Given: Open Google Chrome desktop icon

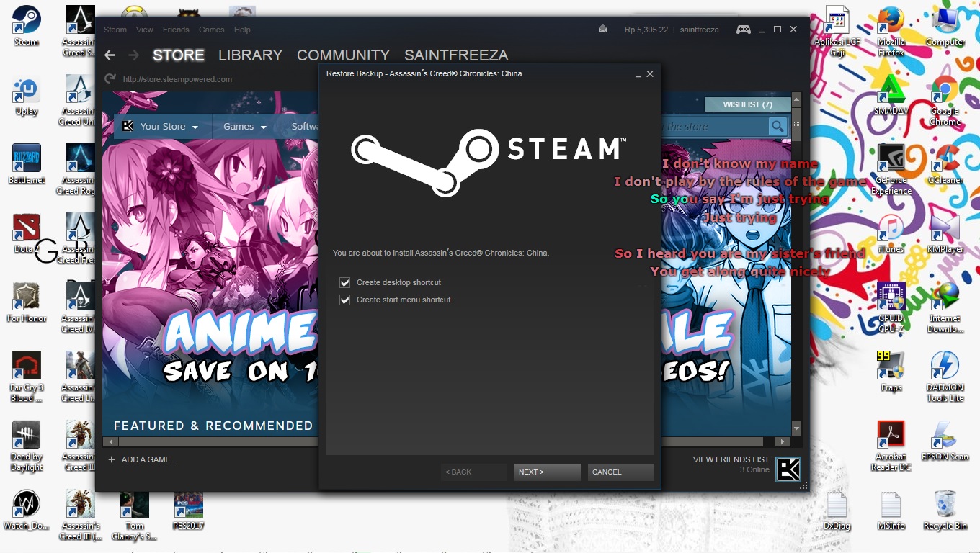Looking at the screenshot, I should point(945,100).
